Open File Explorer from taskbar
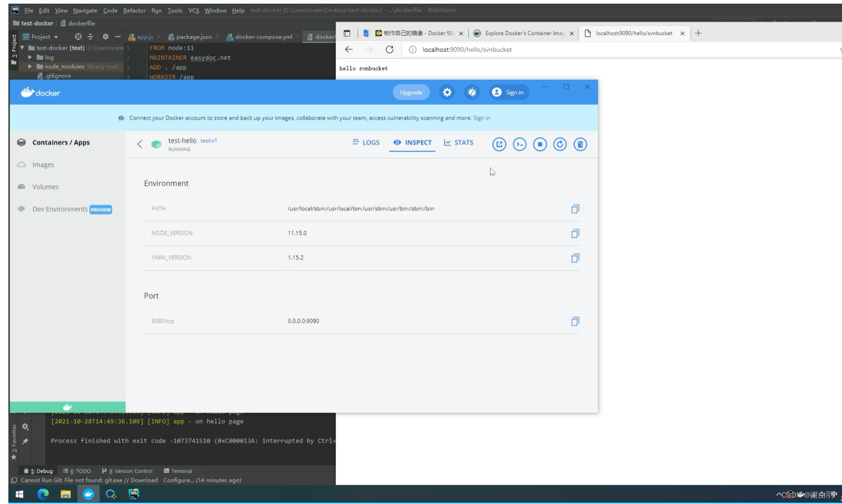Viewport: 842px width, 504px height. tap(66, 494)
